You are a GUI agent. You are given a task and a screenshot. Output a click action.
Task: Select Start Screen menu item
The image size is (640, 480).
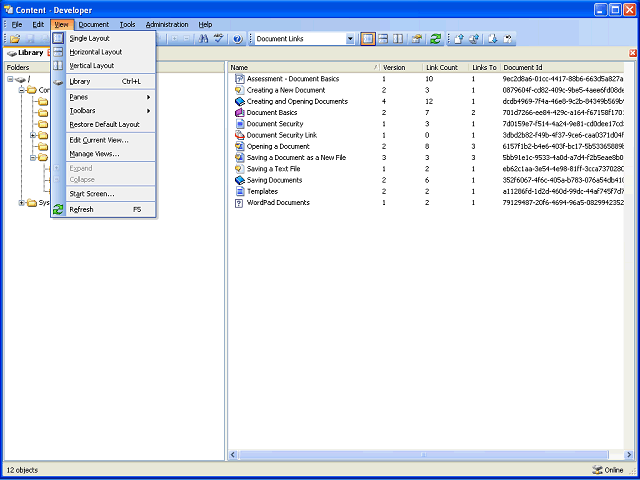103,194
